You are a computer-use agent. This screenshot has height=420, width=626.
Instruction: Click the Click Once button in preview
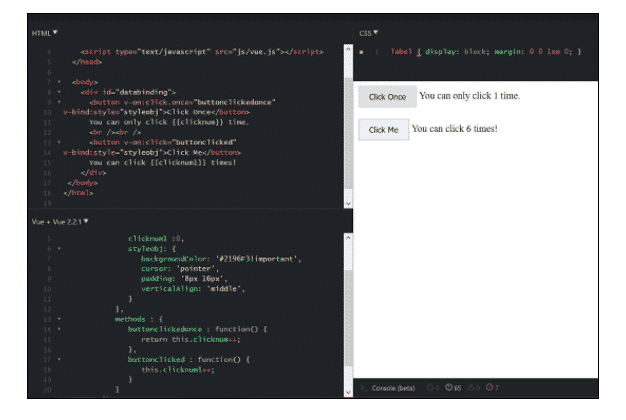[x=387, y=97]
